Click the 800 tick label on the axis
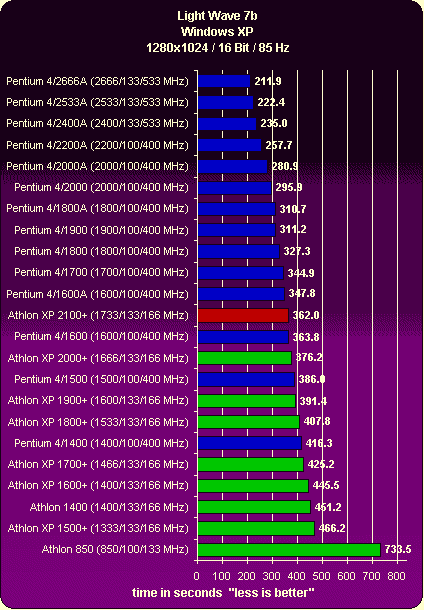The image size is (424, 610). 396,576
